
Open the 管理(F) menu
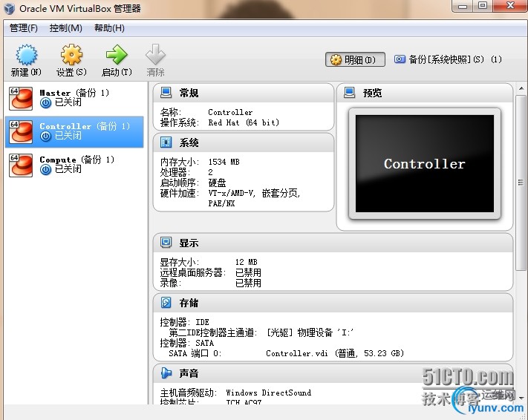click(24, 28)
